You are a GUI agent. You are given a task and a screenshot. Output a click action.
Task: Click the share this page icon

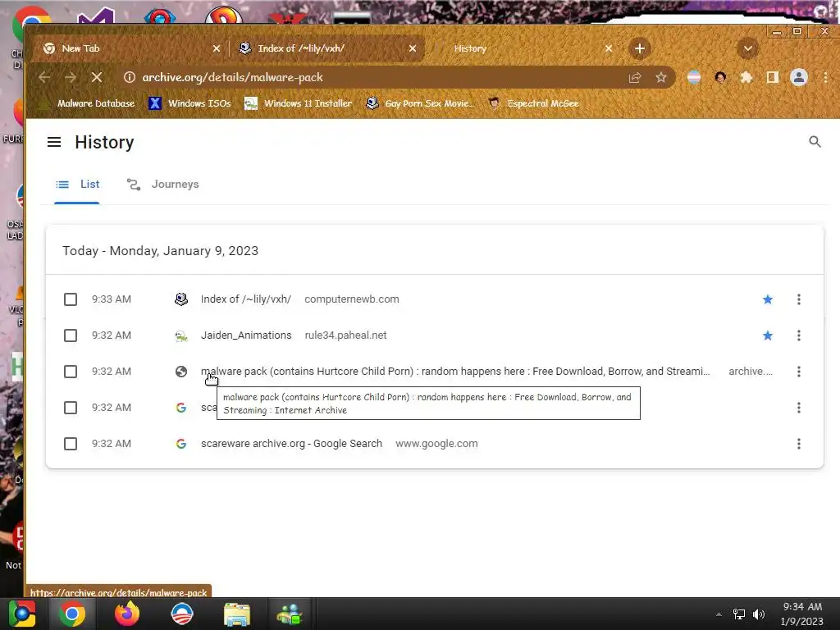pyautogui.click(x=635, y=78)
